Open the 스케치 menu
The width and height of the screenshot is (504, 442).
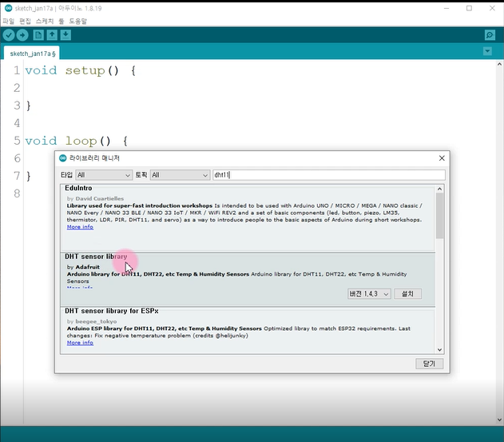point(45,22)
